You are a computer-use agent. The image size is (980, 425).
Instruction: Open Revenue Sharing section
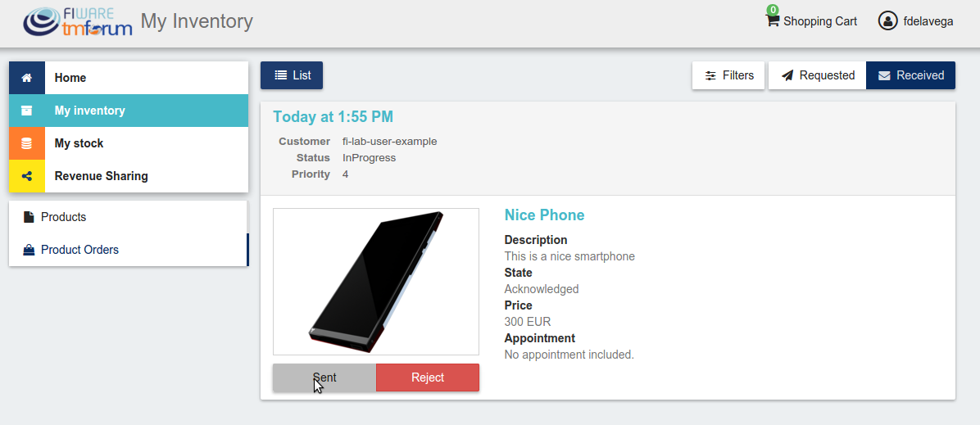click(129, 176)
